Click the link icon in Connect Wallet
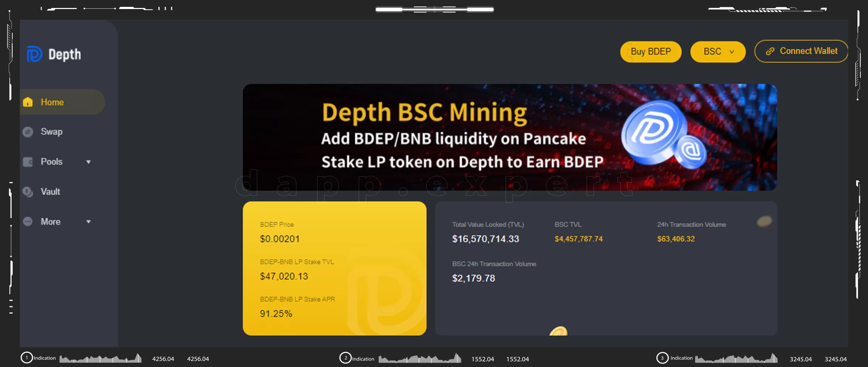The image size is (868, 367). [770, 51]
